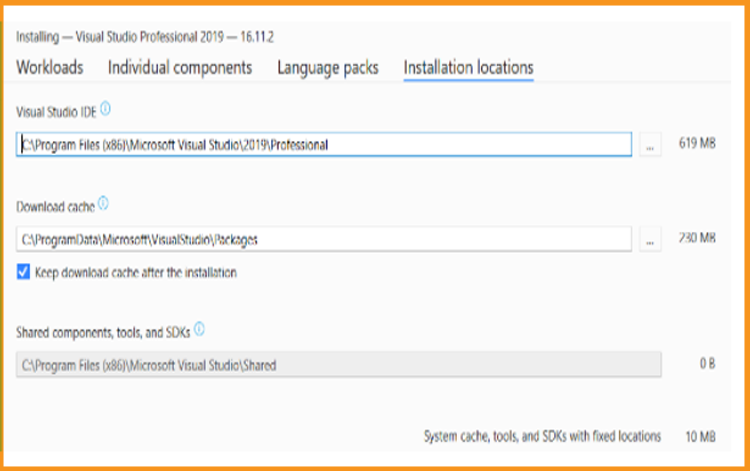
Task: Click the Visual Studio IDE path field
Action: (x=324, y=144)
